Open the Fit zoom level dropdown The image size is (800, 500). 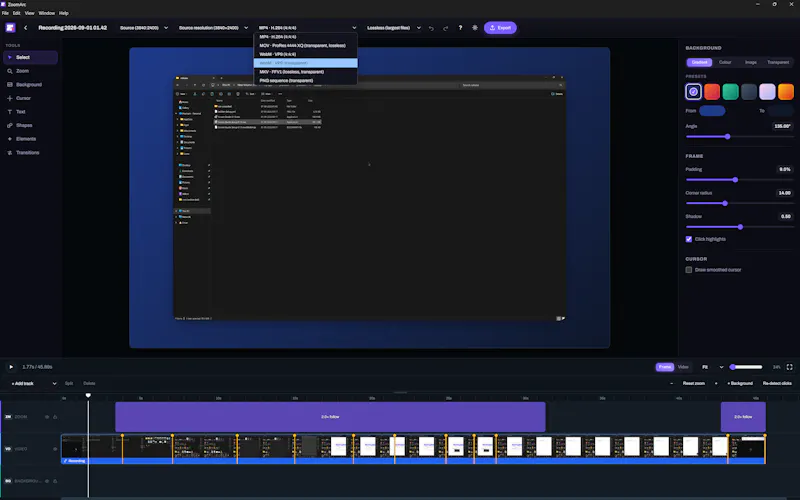coord(712,367)
